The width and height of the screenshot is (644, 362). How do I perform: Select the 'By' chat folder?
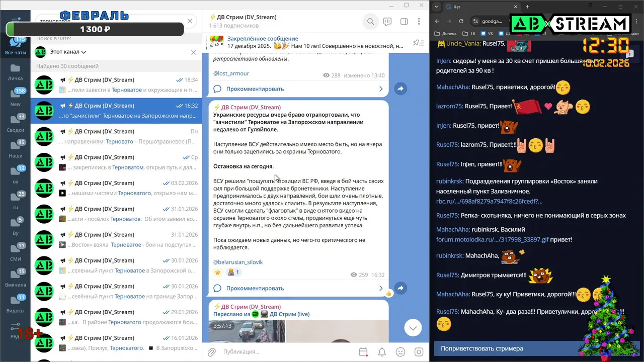[16, 226]
